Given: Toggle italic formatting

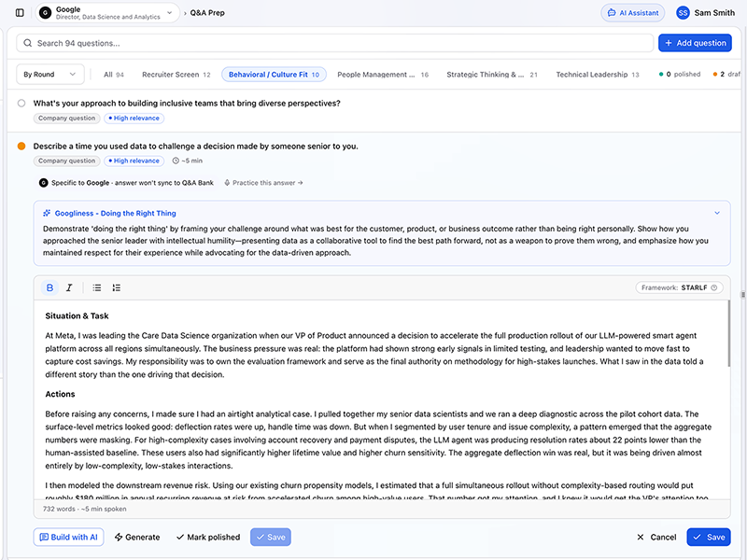Looking at the screenshot, I should coord(69,287).
